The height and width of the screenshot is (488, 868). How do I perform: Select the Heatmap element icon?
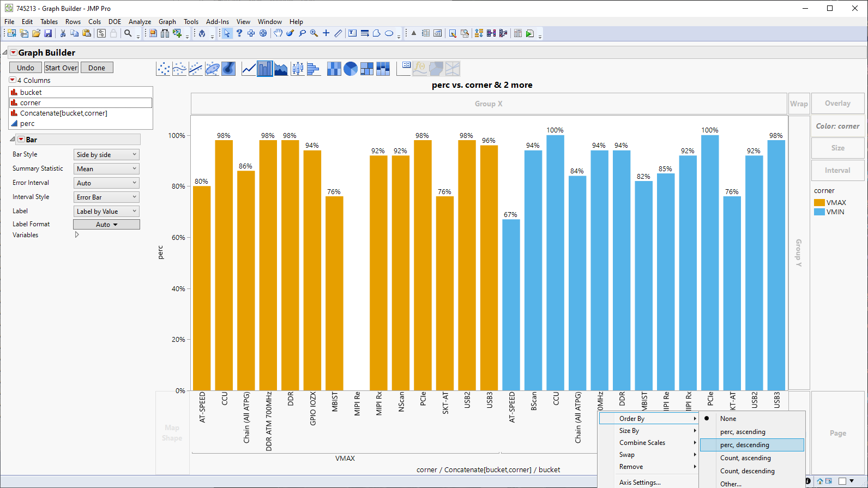(x=334, y=69)
